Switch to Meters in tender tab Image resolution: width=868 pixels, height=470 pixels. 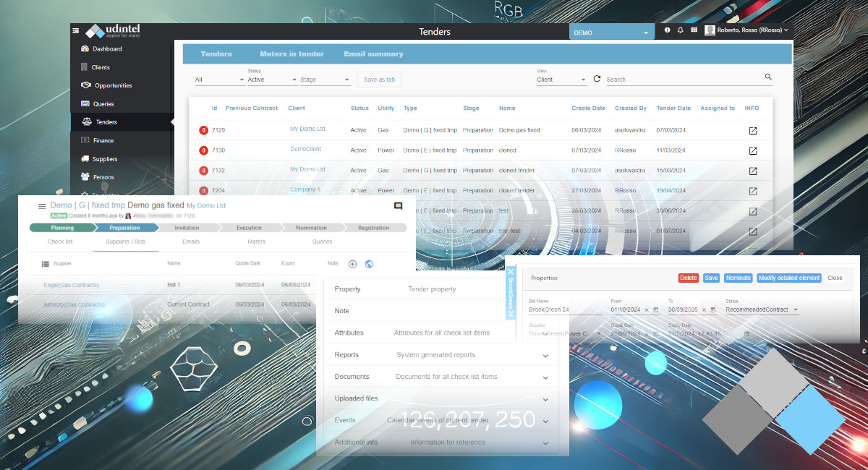[x=292, y=54]
